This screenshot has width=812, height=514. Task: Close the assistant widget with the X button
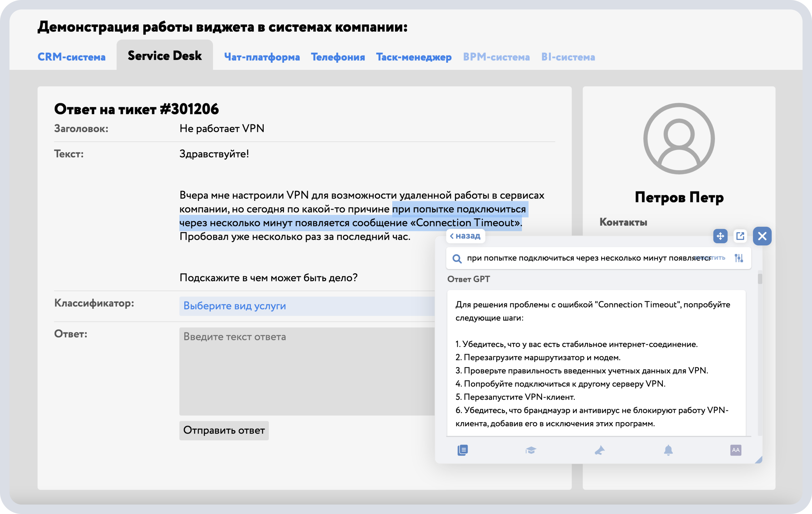click(x=762, y=236)
